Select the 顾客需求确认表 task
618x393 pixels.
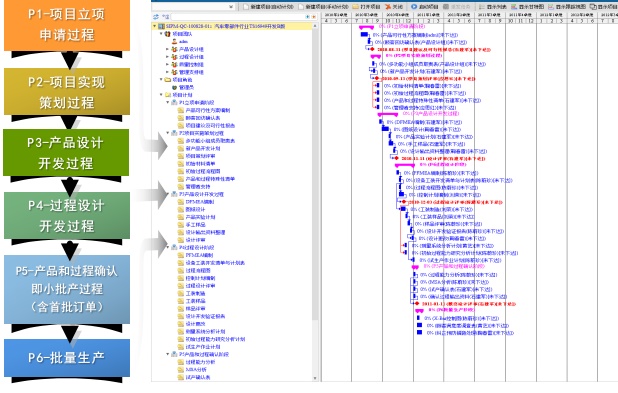(x=199, y=118)
